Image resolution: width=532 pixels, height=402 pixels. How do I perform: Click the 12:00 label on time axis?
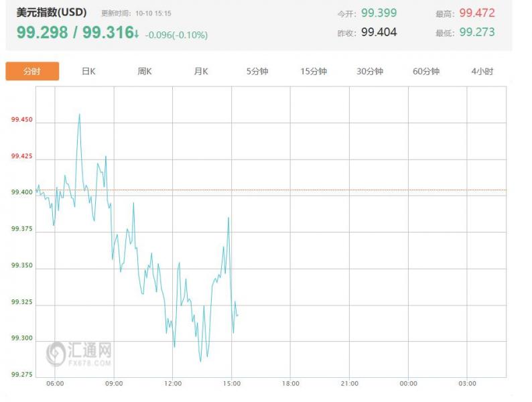tap(173, 384)
